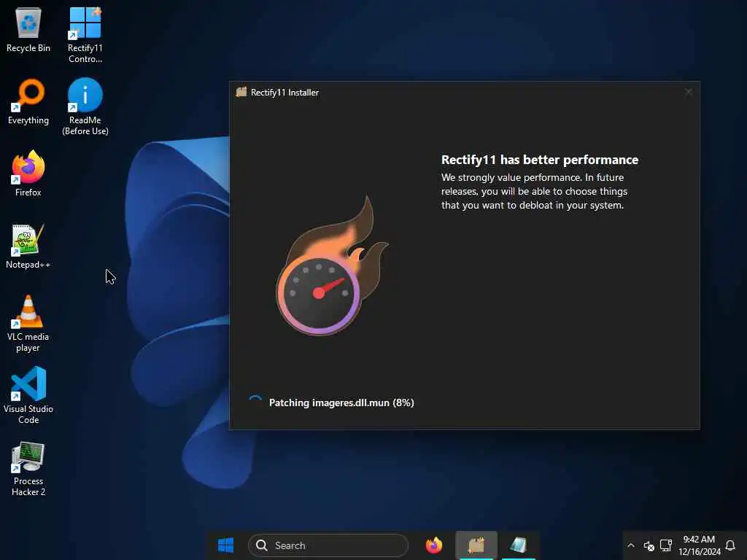The width and height of the screenshot is (747, 560).
Task: Click the Rectify11 Installer title bar icon
Action: point(241,92)
